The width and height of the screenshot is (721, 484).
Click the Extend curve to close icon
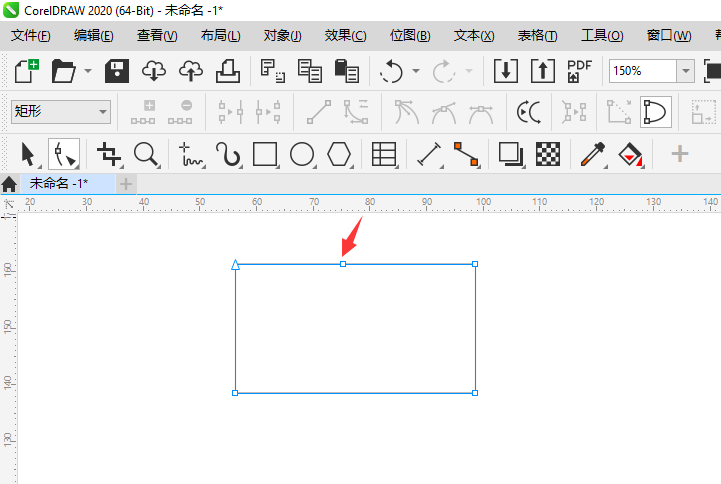619,113
